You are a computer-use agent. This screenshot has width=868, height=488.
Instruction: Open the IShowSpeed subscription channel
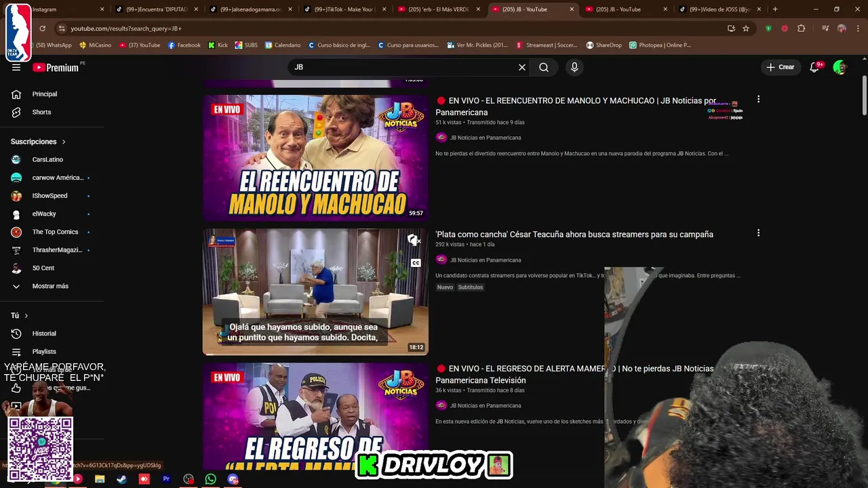click(52, 195)
